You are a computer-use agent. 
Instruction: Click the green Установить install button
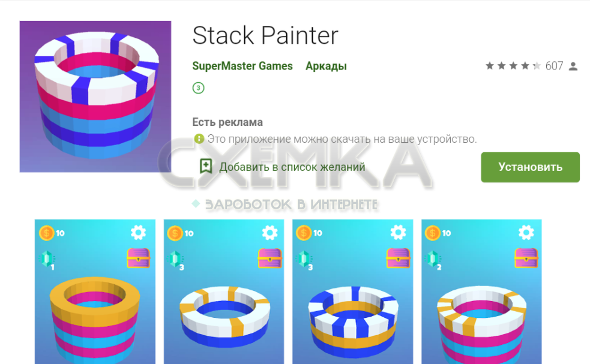tap(530, 167)
